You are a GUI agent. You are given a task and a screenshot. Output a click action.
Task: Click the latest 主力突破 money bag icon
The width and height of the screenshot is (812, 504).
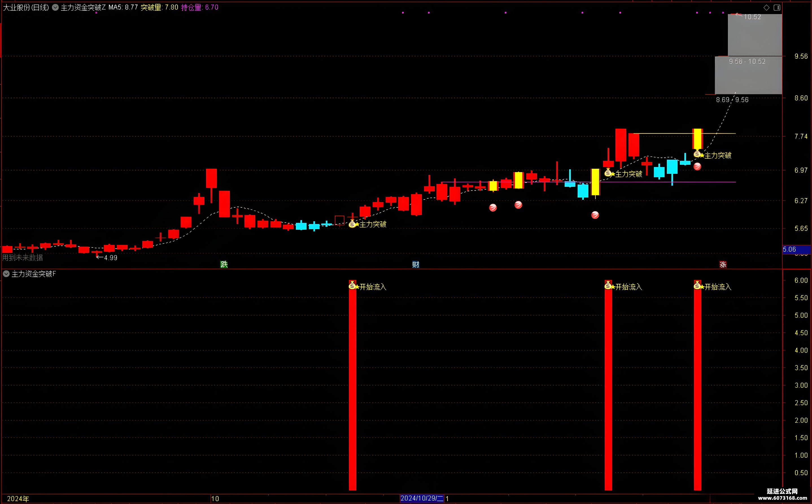point(697,154)
